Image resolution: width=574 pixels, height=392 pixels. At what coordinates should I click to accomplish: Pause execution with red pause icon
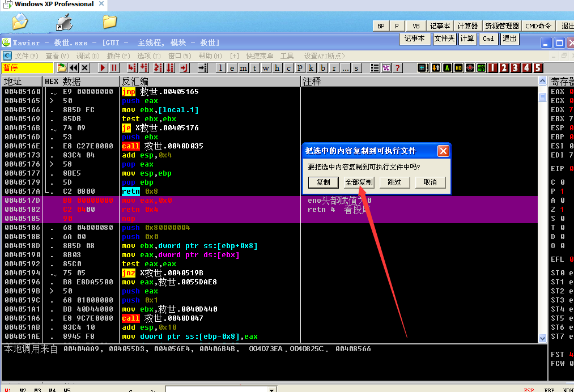[x=114, y=68]
